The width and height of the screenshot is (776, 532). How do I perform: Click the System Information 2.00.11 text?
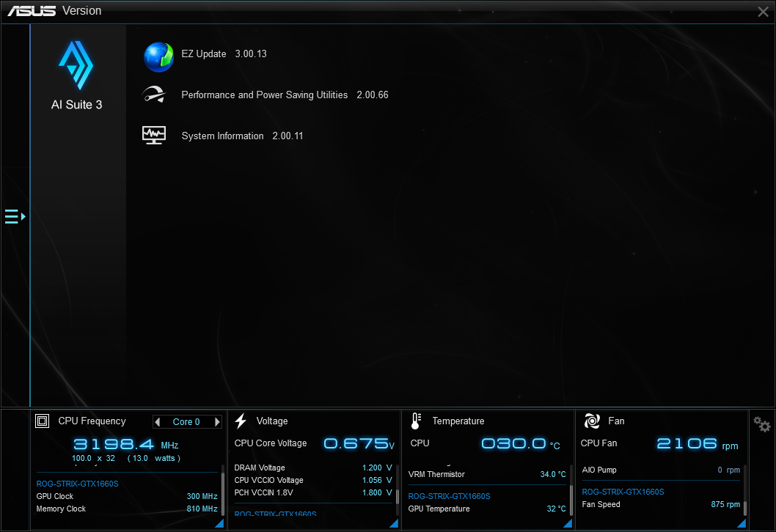(242, 136)
